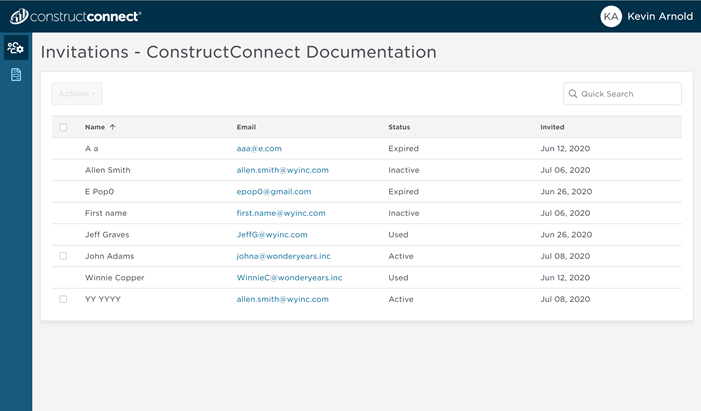Open the WinnieC@wonderyears.inc email link
701x411 pixels.
tap(289, 278)
